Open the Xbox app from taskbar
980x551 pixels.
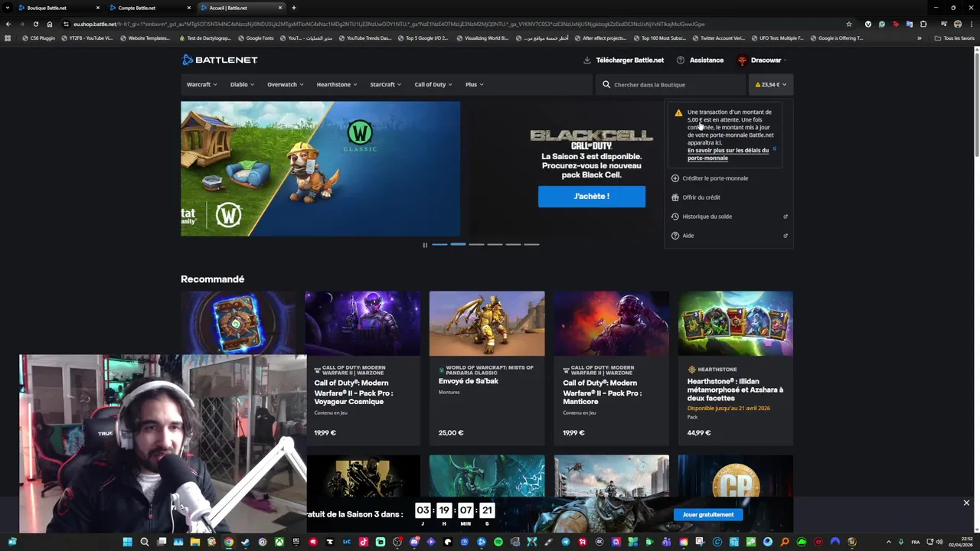(x=279, y=542)
